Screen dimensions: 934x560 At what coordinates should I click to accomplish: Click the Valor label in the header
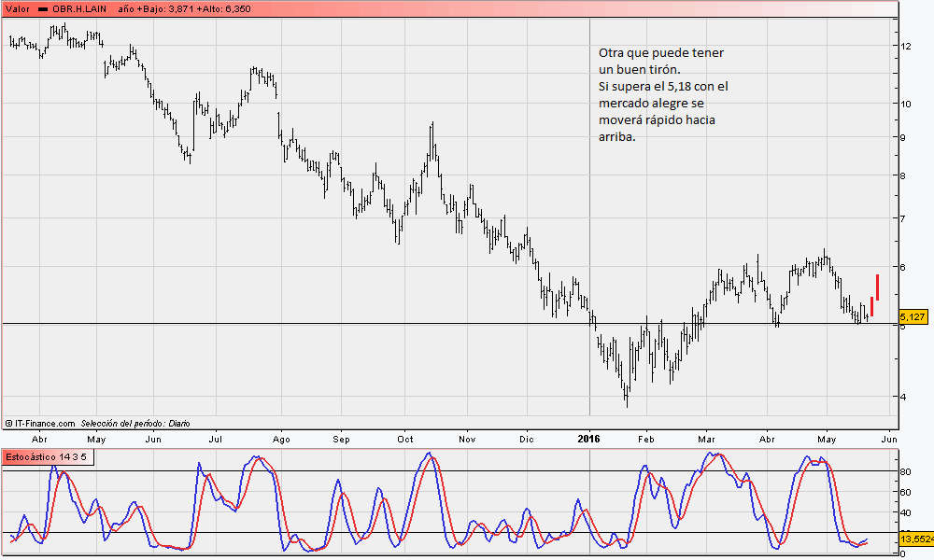pos(18,7)
